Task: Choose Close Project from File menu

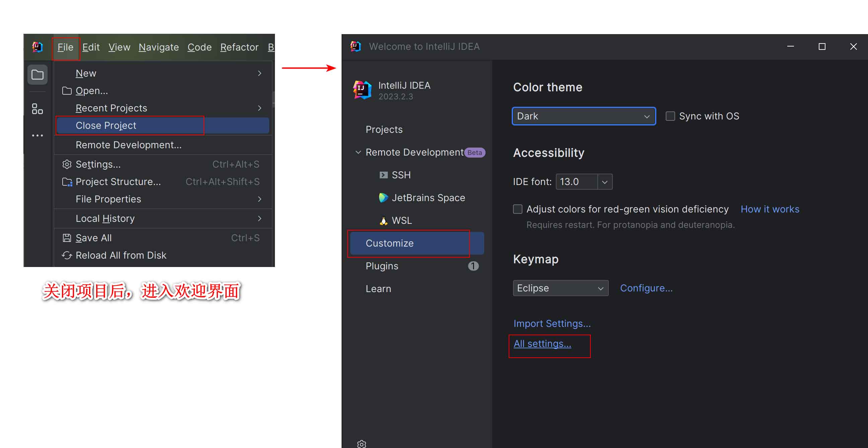Action: [x=163, y=125]
